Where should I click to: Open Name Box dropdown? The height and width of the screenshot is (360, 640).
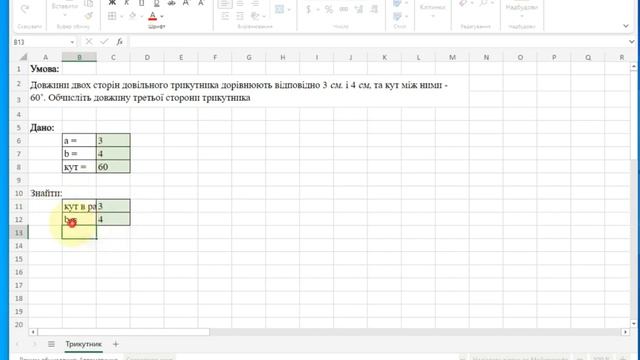(72, 42)
